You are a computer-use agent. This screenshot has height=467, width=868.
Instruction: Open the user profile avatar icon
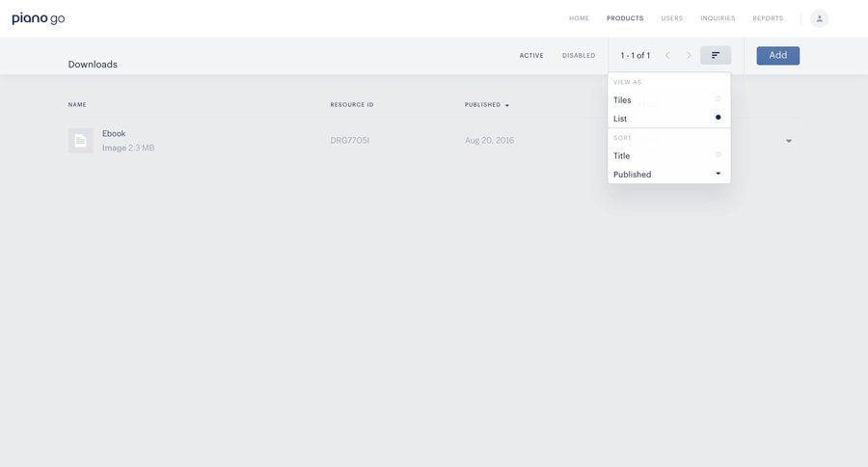coord(819,18)
